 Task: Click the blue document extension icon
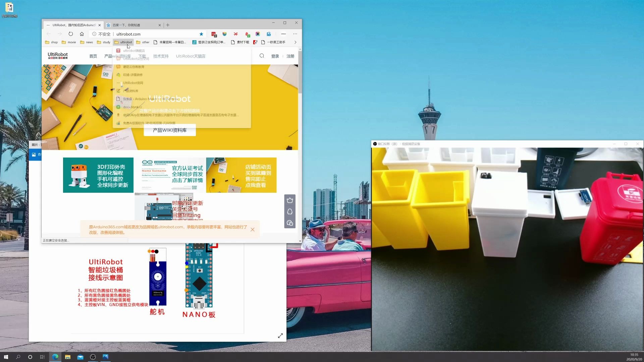pos(269,34)
